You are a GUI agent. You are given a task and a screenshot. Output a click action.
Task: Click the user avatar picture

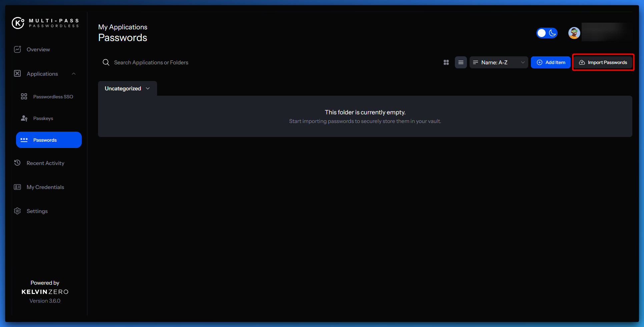pos(574,33)
